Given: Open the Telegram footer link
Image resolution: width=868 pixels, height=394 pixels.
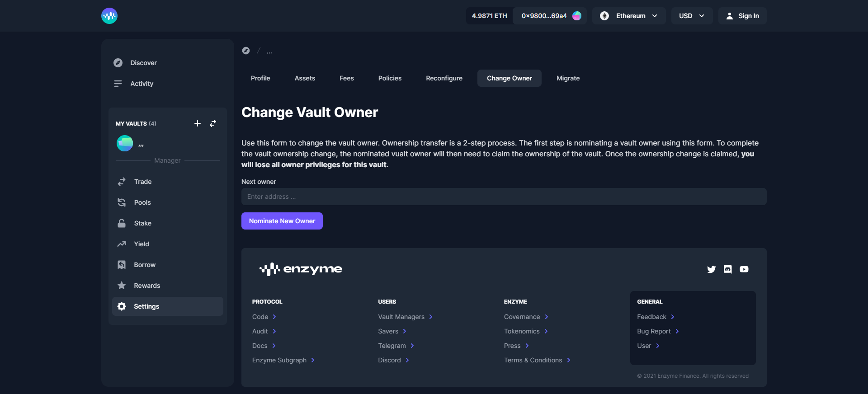Looking at the screenshot, I should (396, 346).
